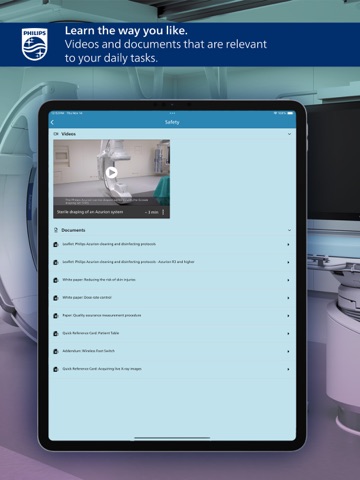
Task: Play the Sterile draping video
Action: tap(111, 172)
